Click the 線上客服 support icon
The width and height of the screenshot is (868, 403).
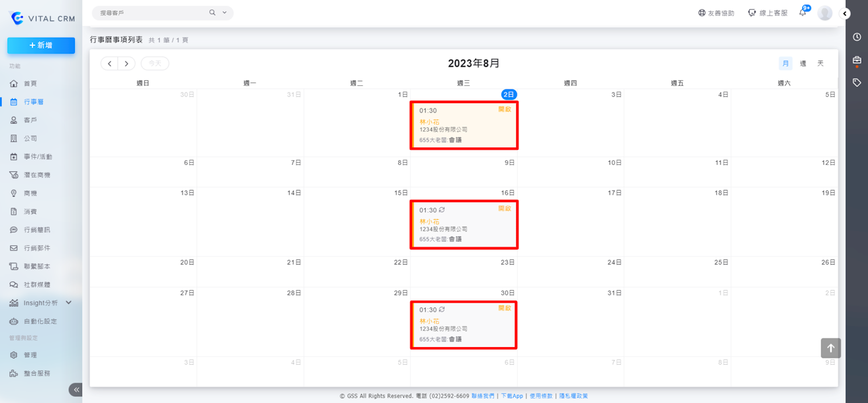[x=752, y=13]
